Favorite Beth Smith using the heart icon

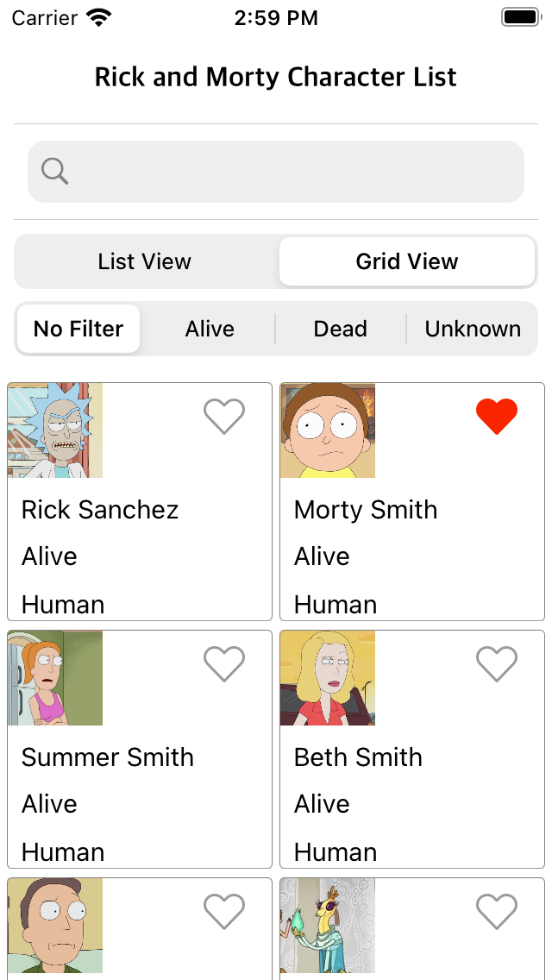[497, 663]
